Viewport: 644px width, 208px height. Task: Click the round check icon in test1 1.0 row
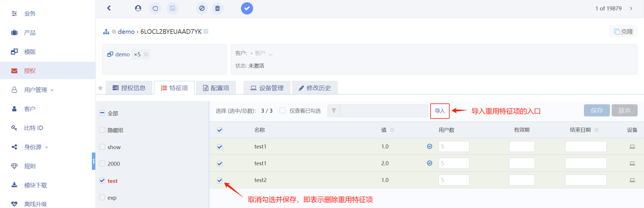coord(430,146)
